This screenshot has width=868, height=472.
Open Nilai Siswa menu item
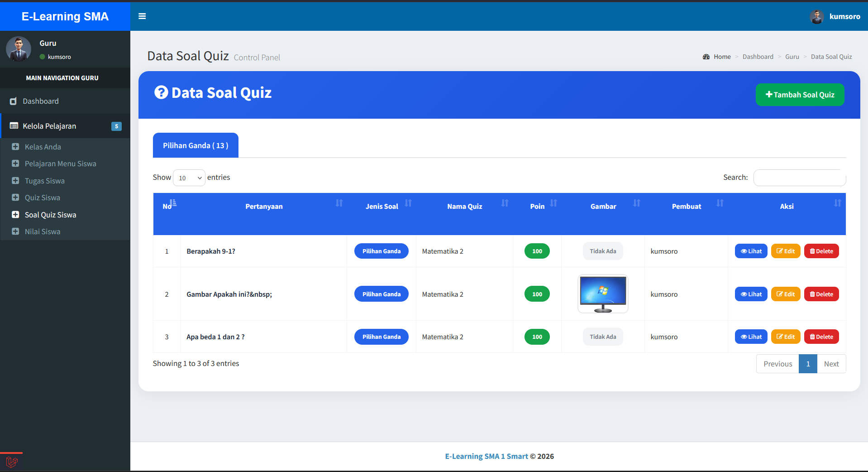tap(43, 231)
